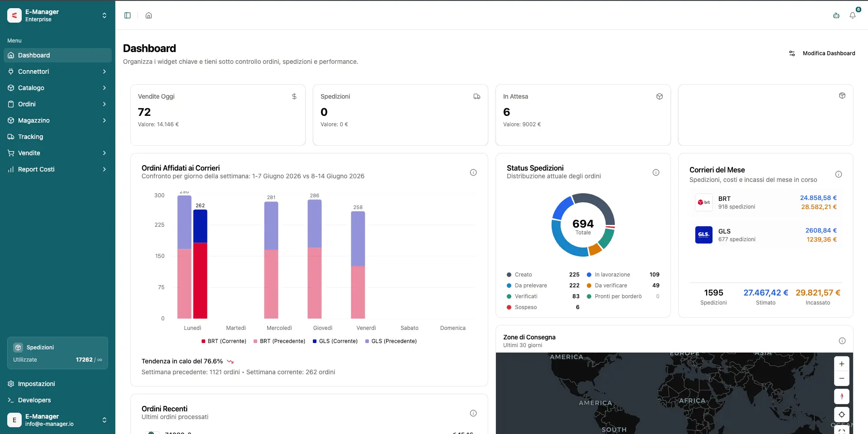
Task: Toggle BRT (Precedente) legend series
Action: pyautogui.click(x=279, y=341)
